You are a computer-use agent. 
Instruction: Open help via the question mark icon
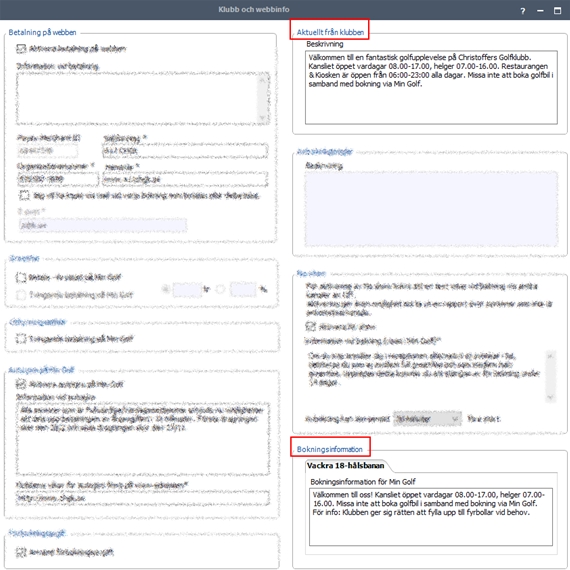pyautogui.click(x=523, y=11)
